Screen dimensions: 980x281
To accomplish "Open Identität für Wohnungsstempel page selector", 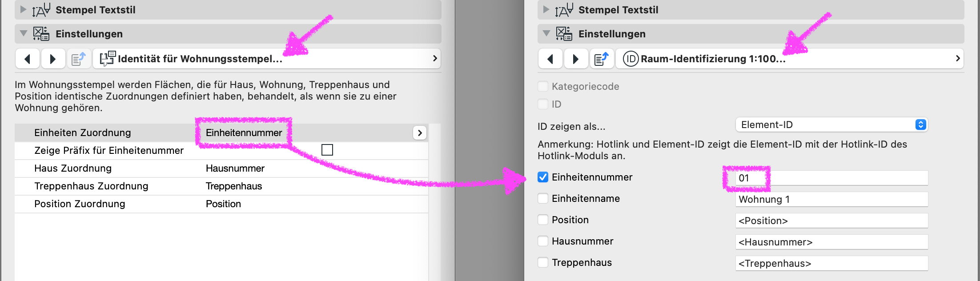I will coord(267,59).
